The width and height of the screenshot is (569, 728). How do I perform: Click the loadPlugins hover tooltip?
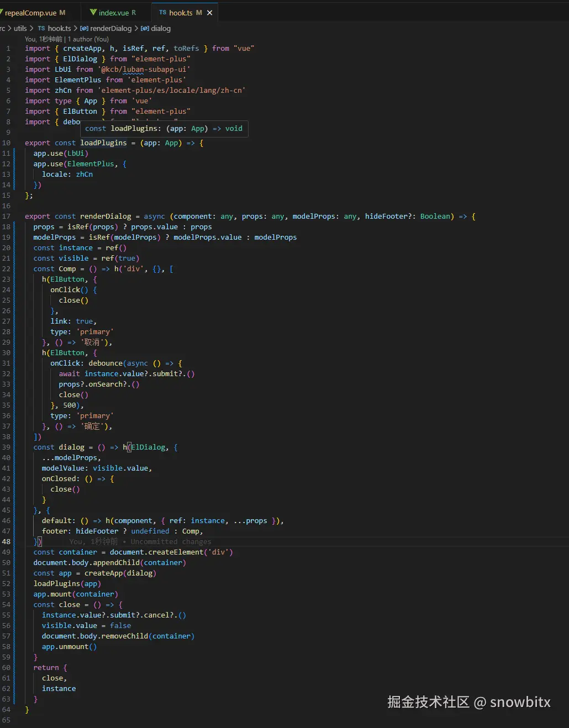(x=164, y=129)
